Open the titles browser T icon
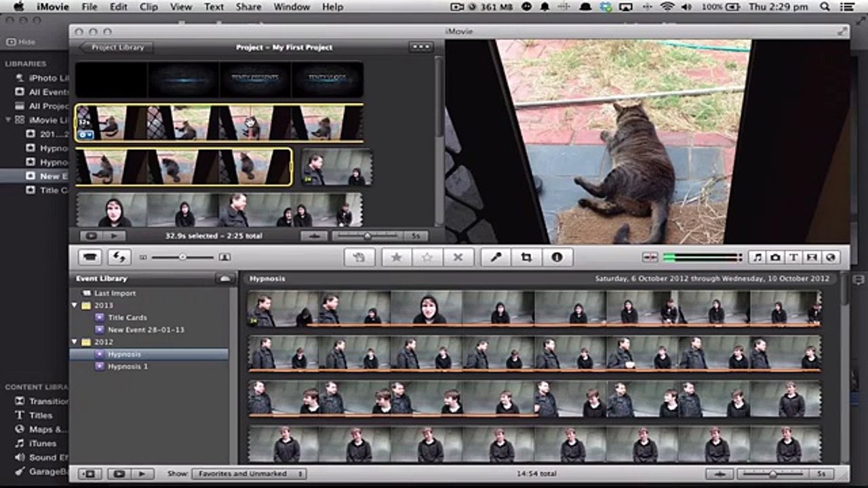 (793, 258)
